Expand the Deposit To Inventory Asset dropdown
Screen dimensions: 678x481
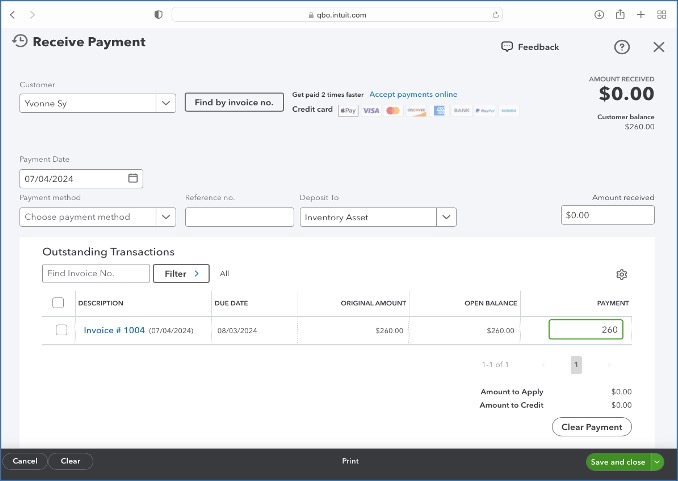[x=446, y=217]
